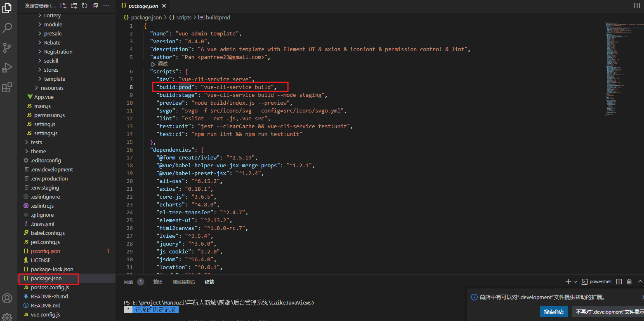Expand the Rebate folder
This screenshot has width=644, height=321.
coord(52,42)
